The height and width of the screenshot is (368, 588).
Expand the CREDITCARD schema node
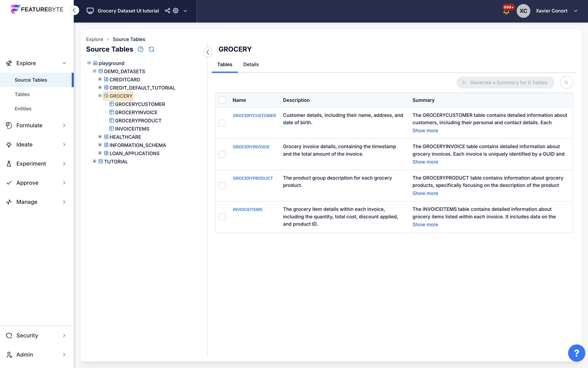point(100,79)
